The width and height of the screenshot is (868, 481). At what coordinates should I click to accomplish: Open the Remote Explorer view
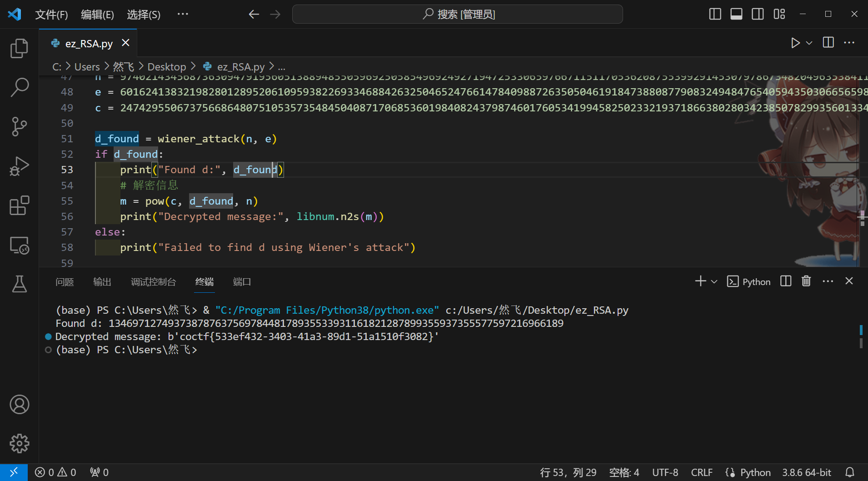(19, 245)
